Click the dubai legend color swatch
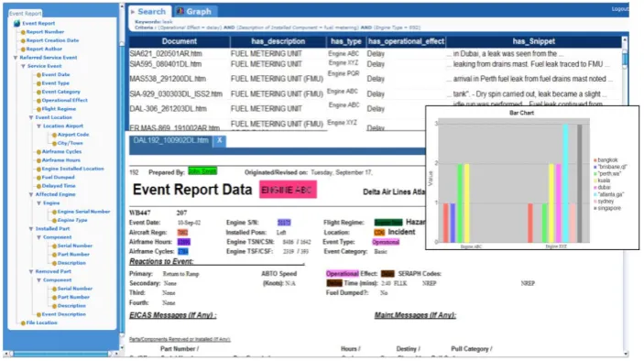The image size is (644, 361). pos(595,188)
